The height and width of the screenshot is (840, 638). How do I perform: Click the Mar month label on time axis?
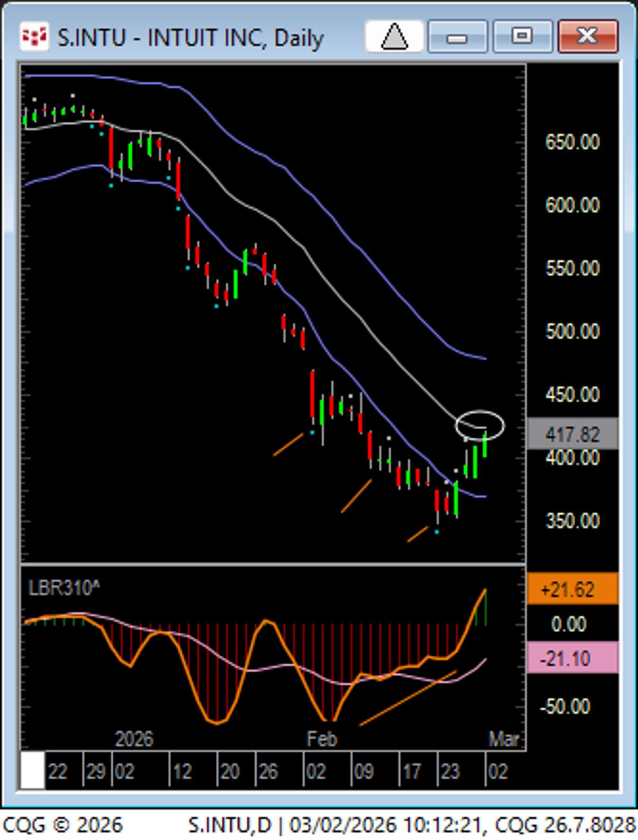tap(503, 739)
